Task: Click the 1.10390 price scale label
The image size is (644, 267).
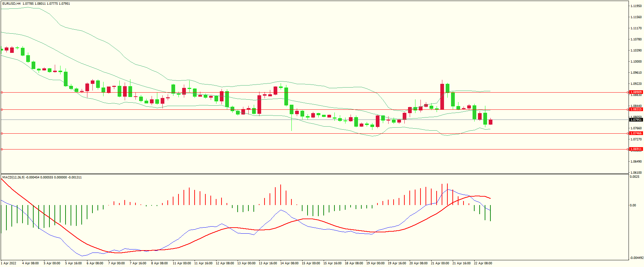Action: tap(636, 51)
